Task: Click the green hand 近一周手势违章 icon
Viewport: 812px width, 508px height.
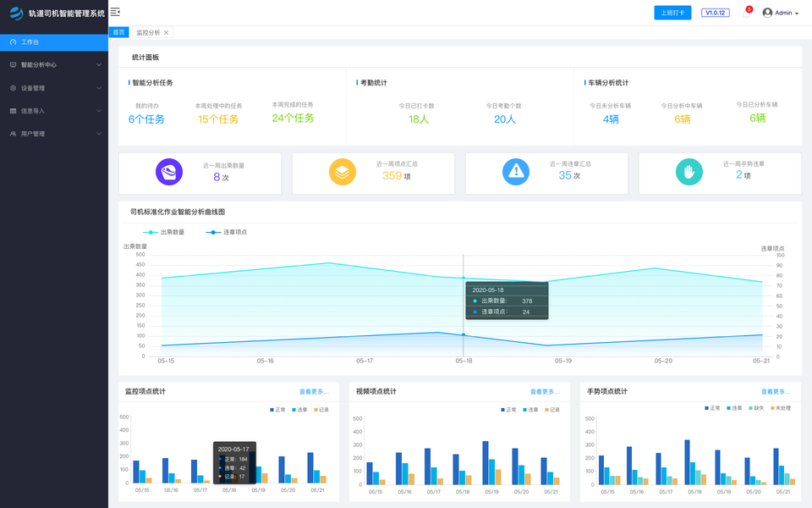Action: tap(689, 172)
